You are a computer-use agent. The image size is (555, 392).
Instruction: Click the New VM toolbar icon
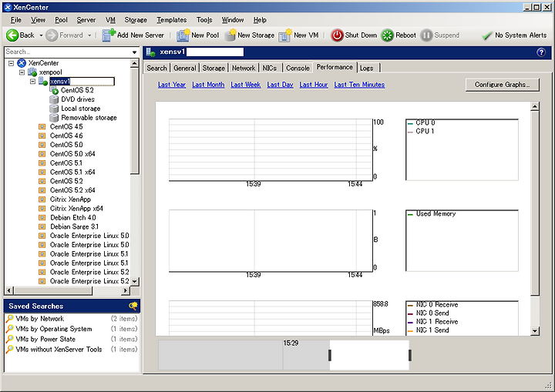[285, 35]
